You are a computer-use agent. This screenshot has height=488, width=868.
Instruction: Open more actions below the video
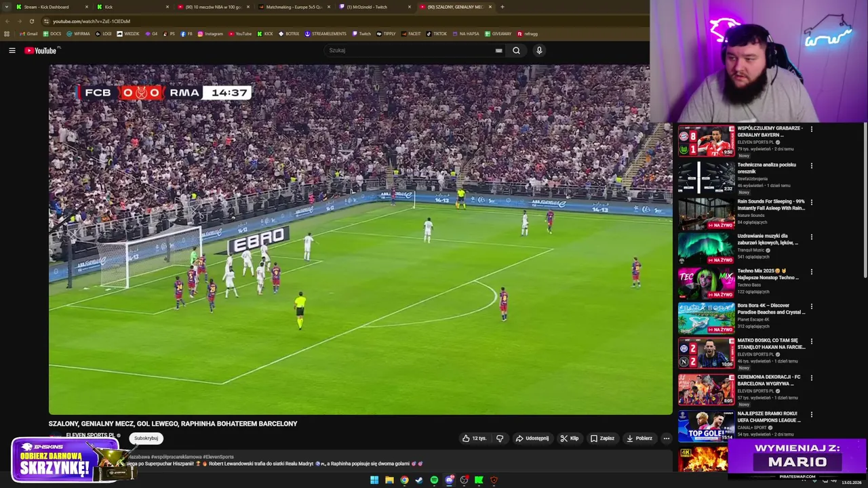[x=666, y=439]
